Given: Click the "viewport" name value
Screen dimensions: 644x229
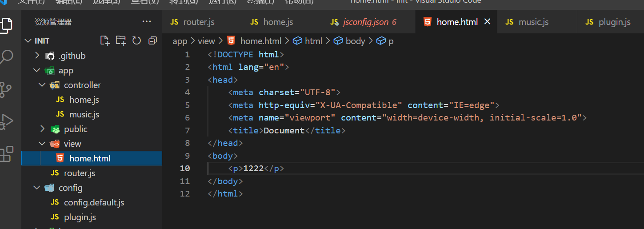Looking at the screenshot, I should tap(310, 118).
